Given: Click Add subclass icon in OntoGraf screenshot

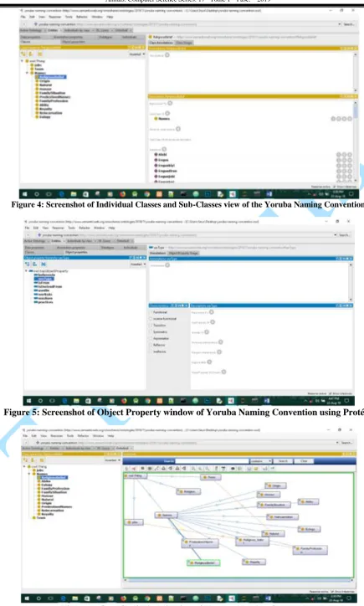Looking at the screenshot, I should pos(26,460).
